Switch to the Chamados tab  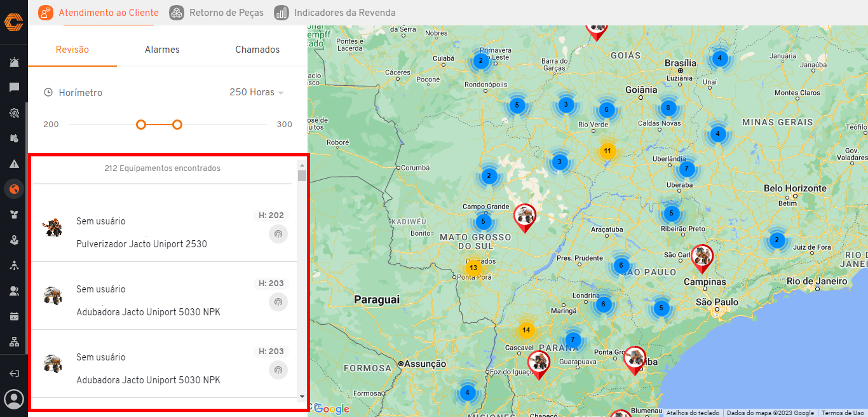(x=257, y=50)
